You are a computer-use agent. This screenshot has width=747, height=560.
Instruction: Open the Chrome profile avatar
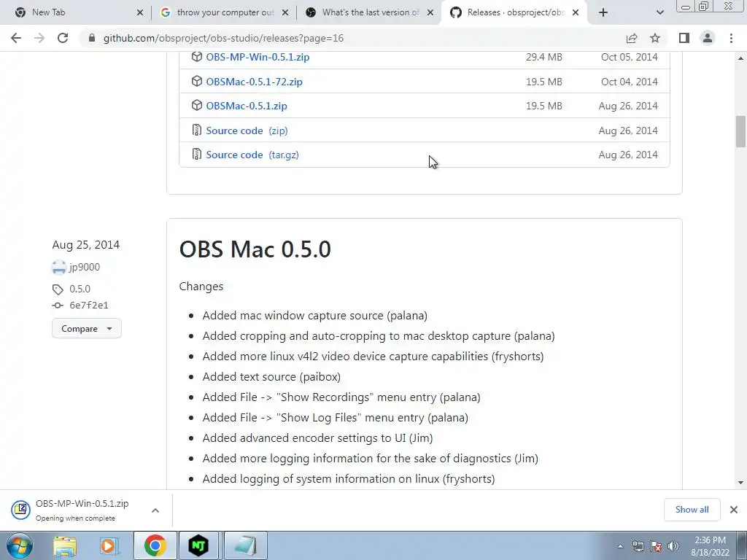pyautogui.click(x=708, y=38)
